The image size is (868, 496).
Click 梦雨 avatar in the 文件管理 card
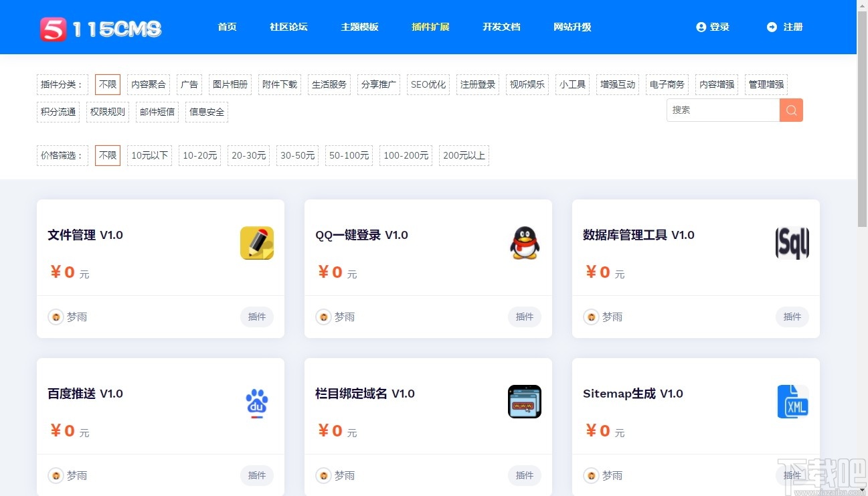point(56,317)
